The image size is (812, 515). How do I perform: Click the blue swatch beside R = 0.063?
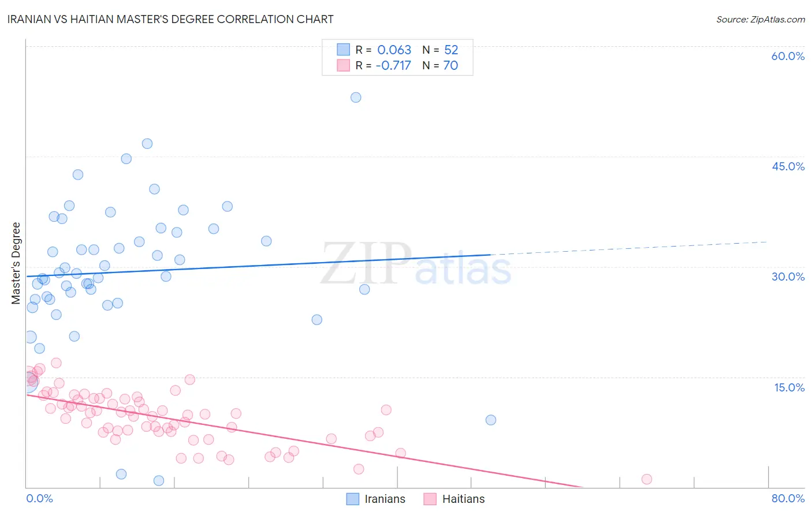[x=344, y=50]
